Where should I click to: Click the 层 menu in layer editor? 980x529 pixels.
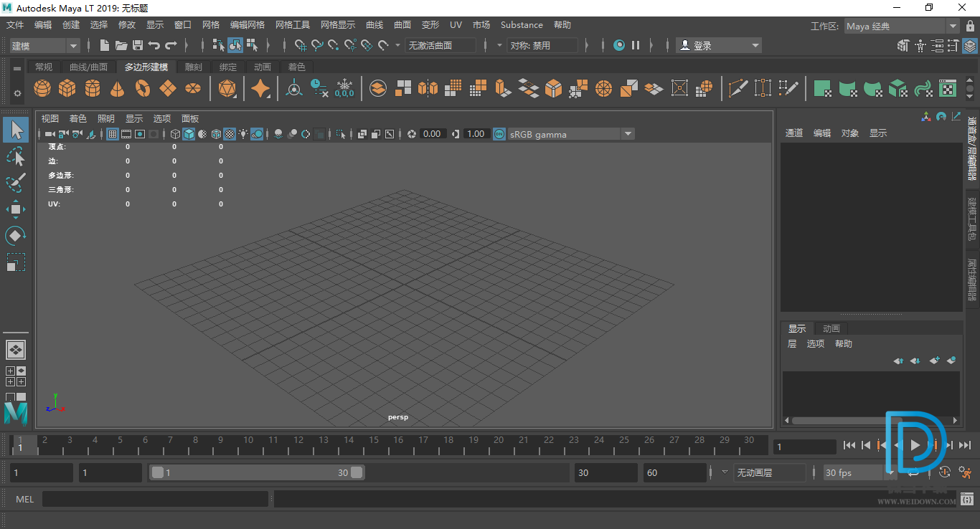(x=792, y=343)
